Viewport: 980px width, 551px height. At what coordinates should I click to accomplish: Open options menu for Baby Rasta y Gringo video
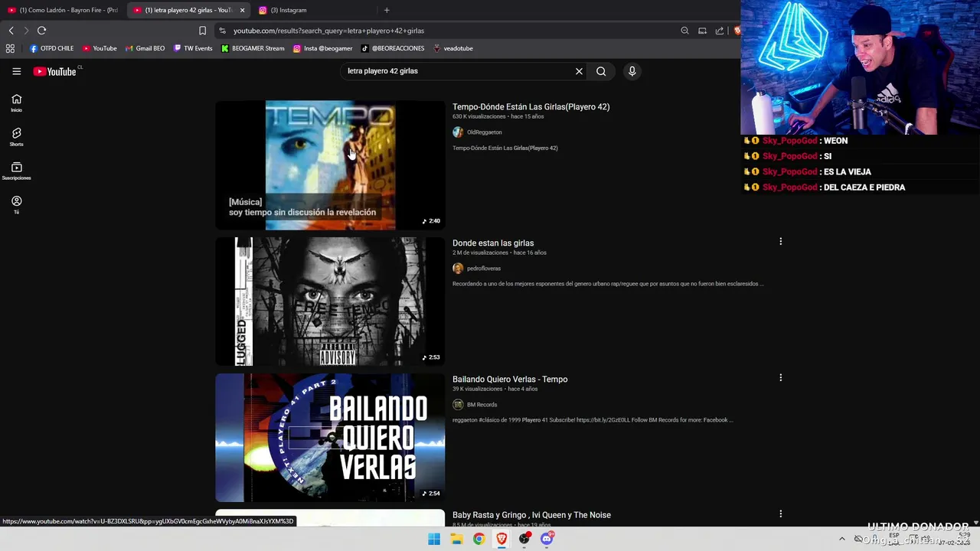coord(780,514)
